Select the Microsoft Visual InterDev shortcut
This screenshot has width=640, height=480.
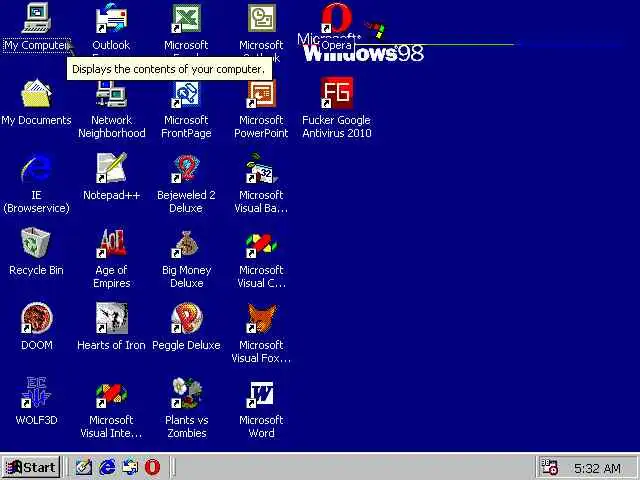111,395
